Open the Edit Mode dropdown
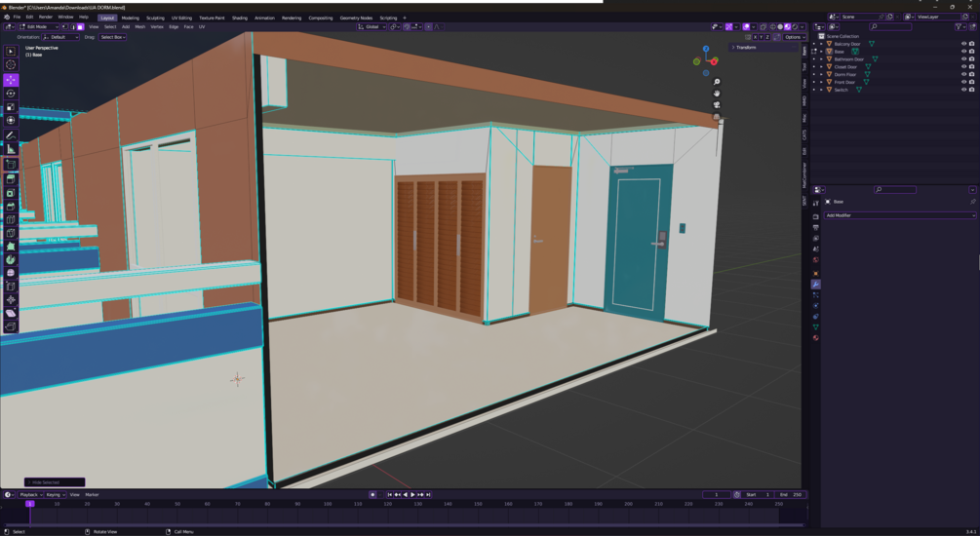 [x=39, y=27]
